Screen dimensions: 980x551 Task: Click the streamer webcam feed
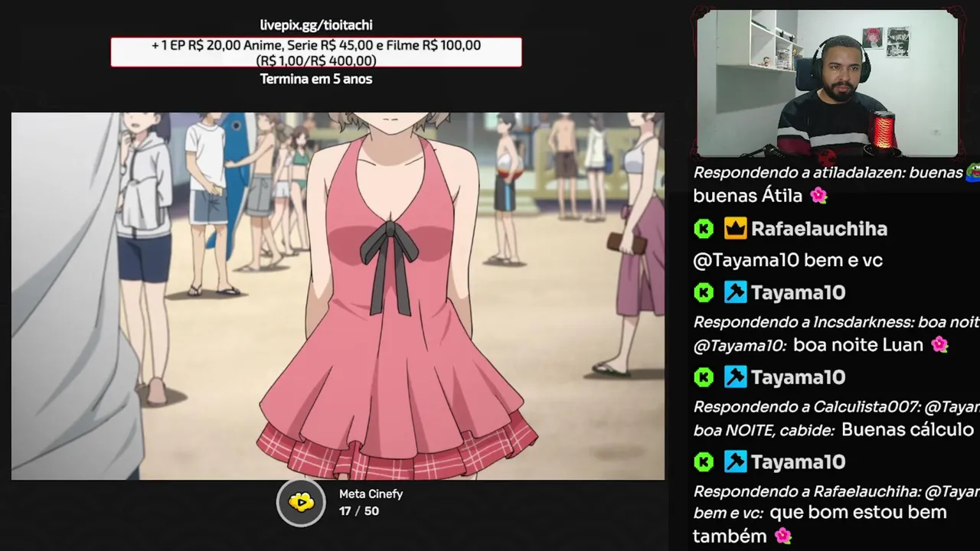[828, 83]
